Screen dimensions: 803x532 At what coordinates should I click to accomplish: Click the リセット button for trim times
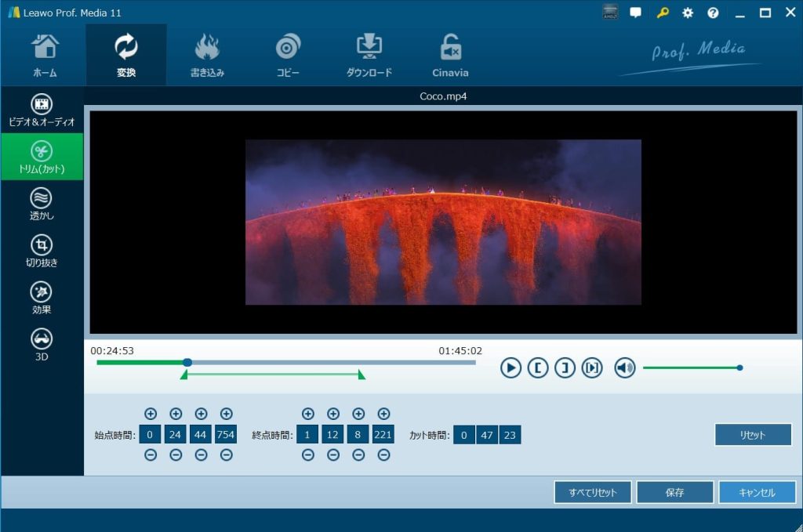(753, 435)
